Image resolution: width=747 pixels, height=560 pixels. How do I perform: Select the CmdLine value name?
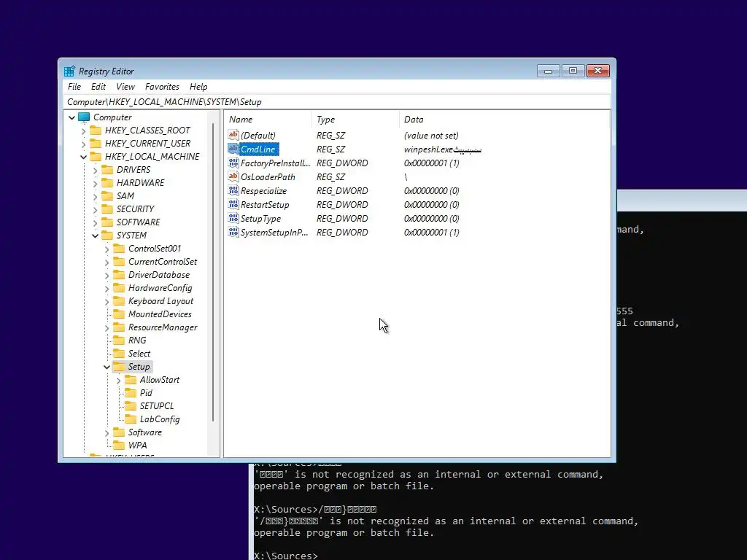pyautogui.click(x=258, y=149)
